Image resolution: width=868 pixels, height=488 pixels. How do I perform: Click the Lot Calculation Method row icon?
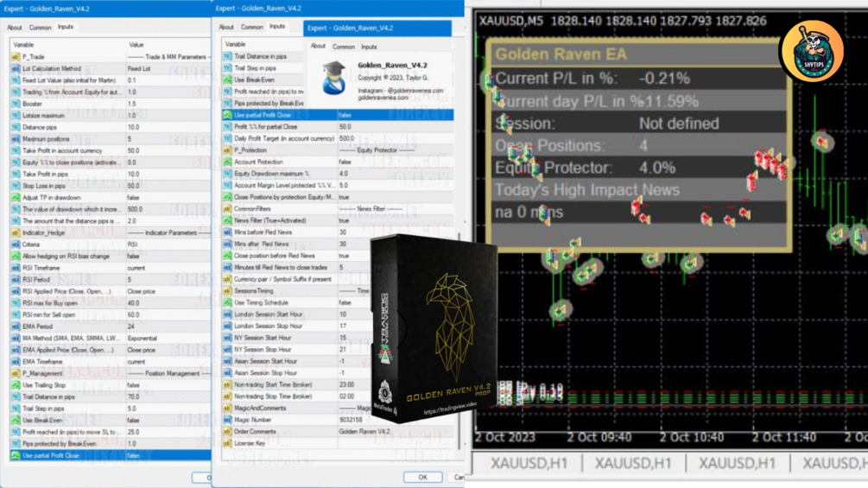tap(16, 68)
